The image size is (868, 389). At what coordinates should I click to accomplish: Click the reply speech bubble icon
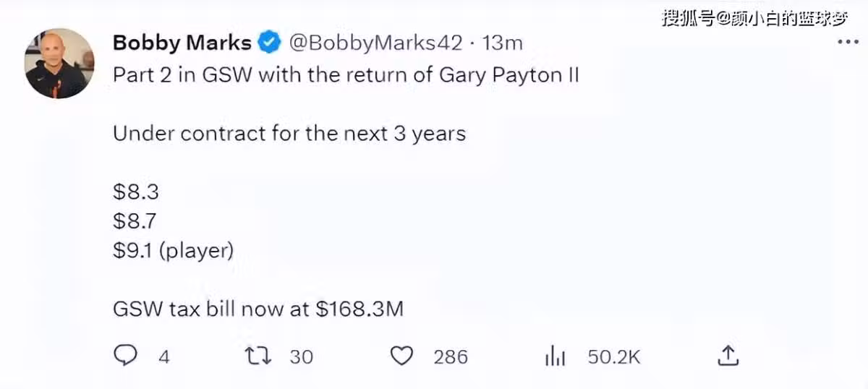click(x=126, y=356)
